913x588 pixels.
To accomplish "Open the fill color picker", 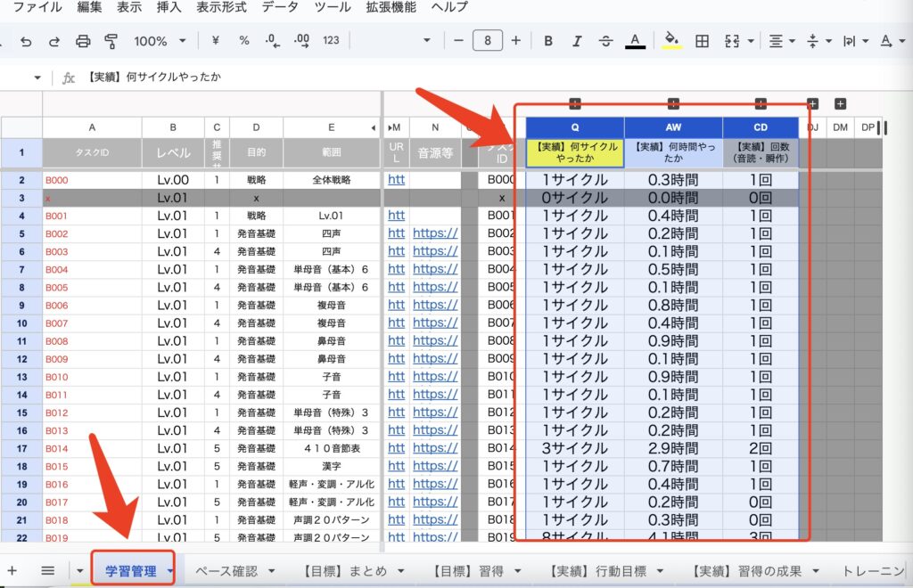I will tap(671, 41).
